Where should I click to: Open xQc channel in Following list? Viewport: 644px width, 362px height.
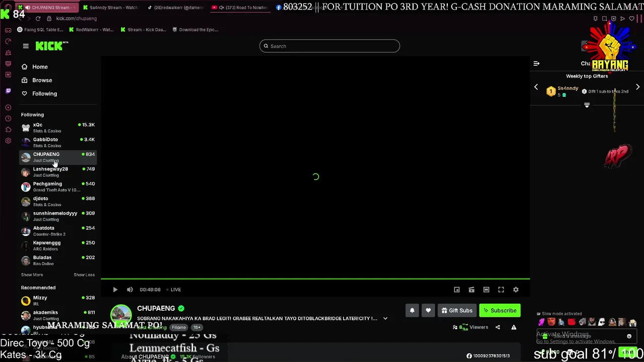point(58,128)
